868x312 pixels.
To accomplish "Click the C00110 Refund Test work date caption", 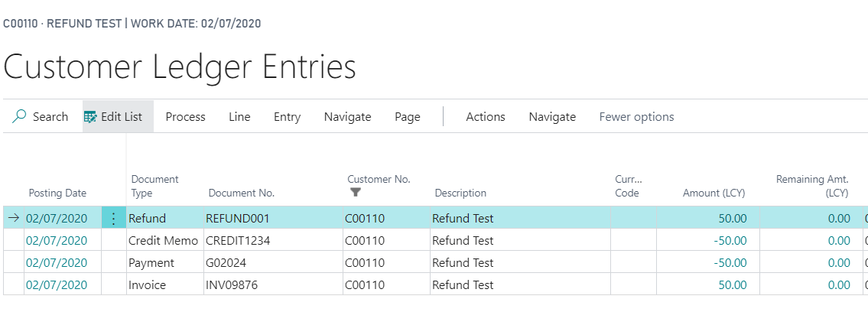I will [132, 24].
